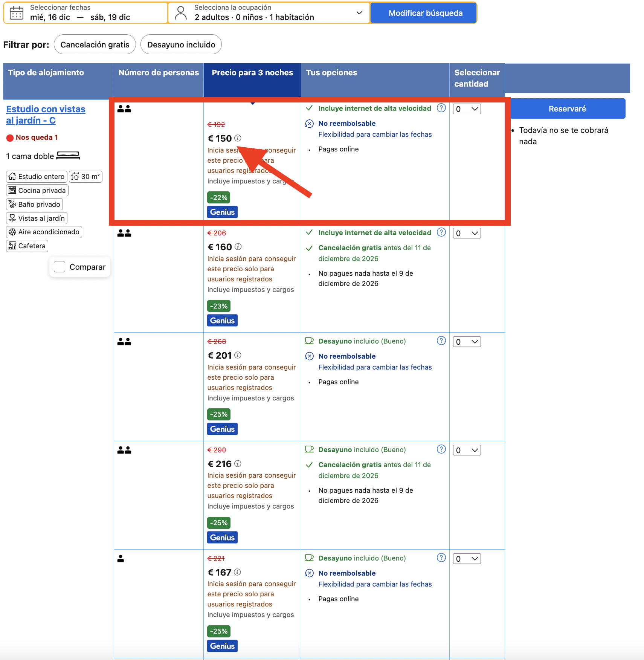Toggle the Cancelación gratis filter
The image size is (644, 660).
click(x=95, y=44)
